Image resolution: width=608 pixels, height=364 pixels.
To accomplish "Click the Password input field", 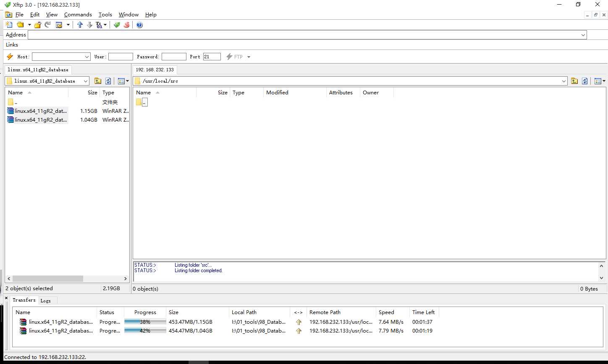I will pos(174,57).
